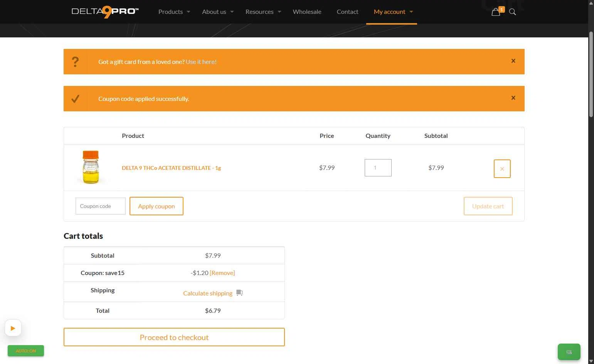Click the Quantity column header
The image size is (594, 364).
[x=378, y=136]
